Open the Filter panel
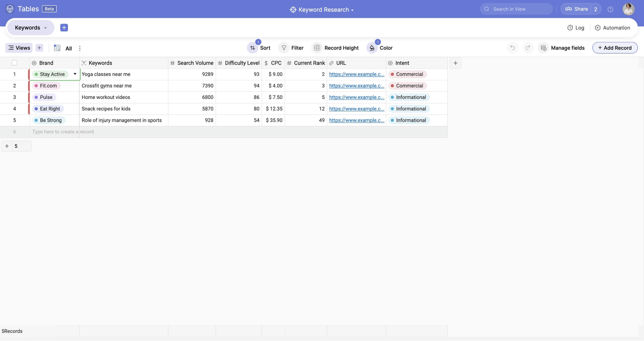Viewport: 644px width, 341px height. point(291,48)
